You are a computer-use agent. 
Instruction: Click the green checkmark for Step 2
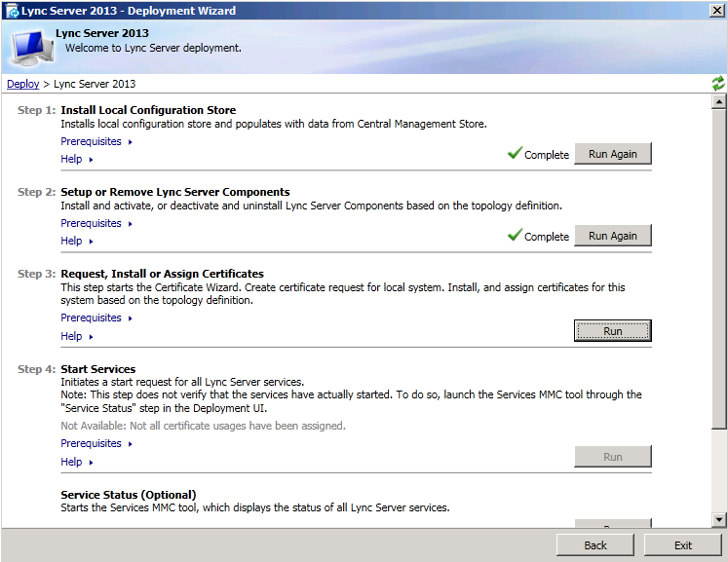point(515,235)
